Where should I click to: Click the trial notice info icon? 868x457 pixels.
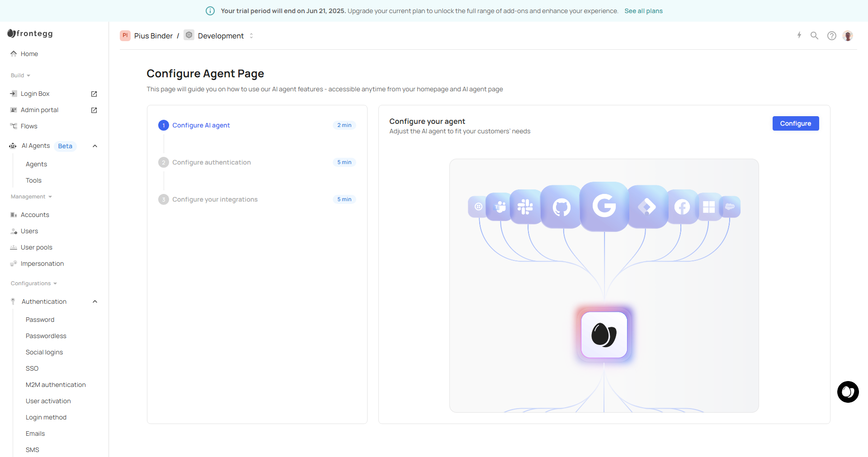coord(210,11)
